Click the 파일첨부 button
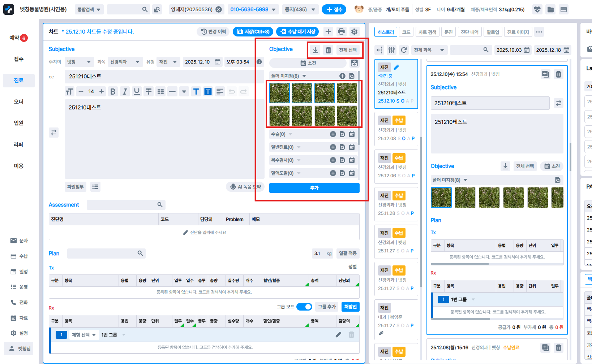 75,187
